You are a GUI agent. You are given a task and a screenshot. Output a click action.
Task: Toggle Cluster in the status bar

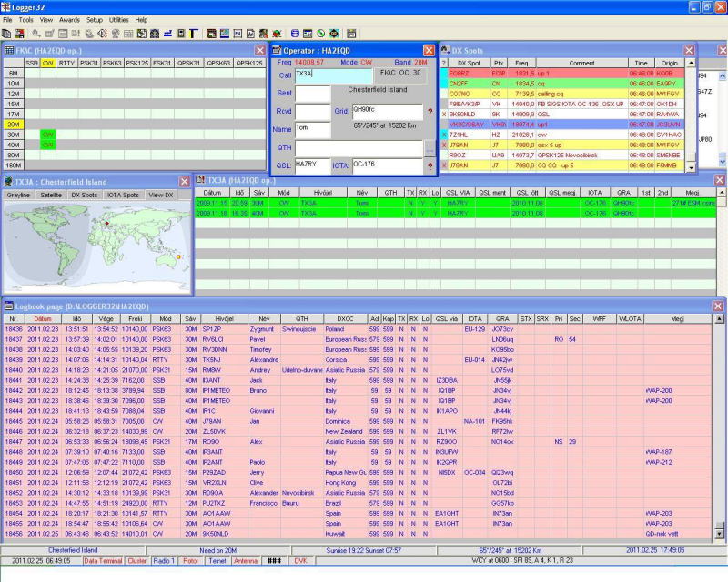point(137,561)
